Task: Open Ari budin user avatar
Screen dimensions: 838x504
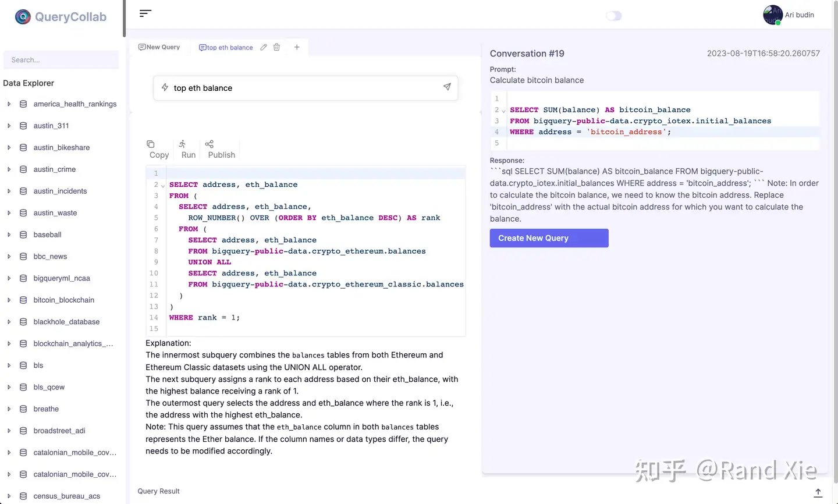Action: tap(773, 15)
